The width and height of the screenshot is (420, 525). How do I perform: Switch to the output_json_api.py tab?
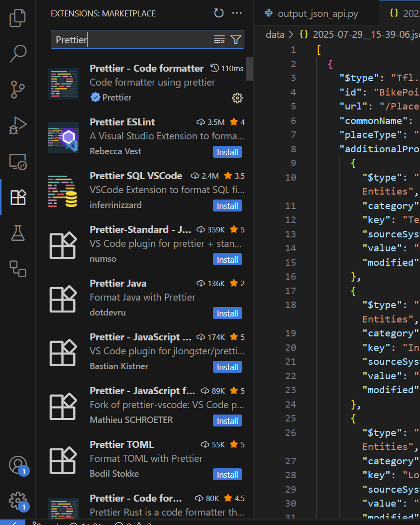pos(316,13)
